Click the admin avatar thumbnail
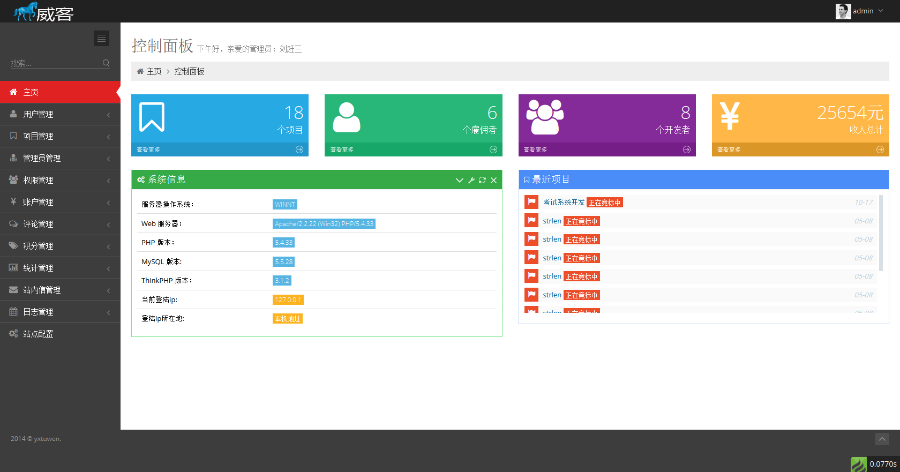Image resolution: width=900 pixels, height=472 pixels. (x=843, y=11)
